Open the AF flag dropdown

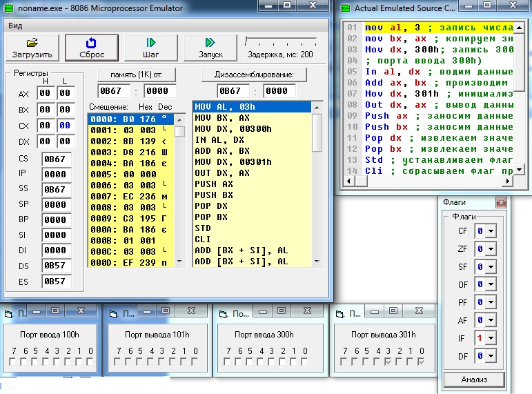491,320
